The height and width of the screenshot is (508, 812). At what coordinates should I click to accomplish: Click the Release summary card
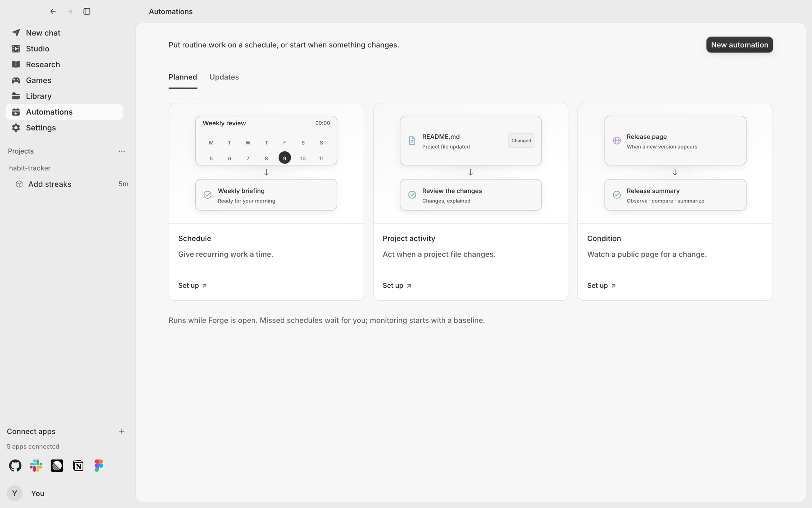[675, 195]
